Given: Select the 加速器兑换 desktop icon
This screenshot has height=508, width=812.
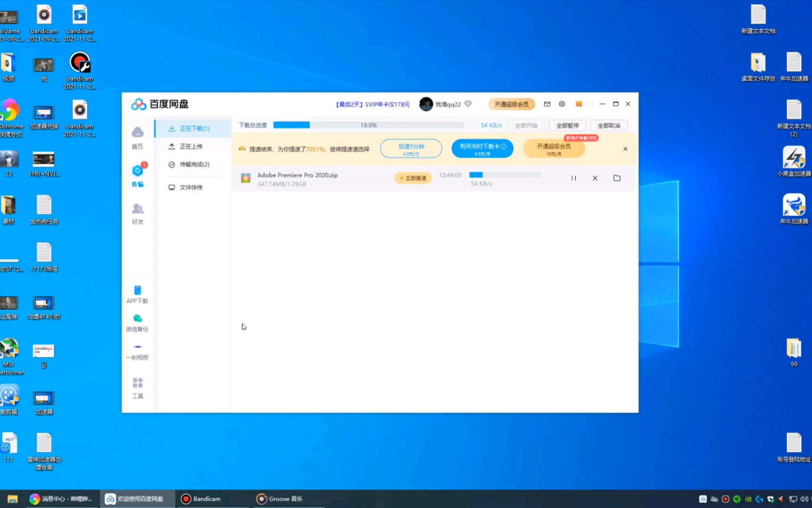Looking at the screenshot, I should click(44, 117).
